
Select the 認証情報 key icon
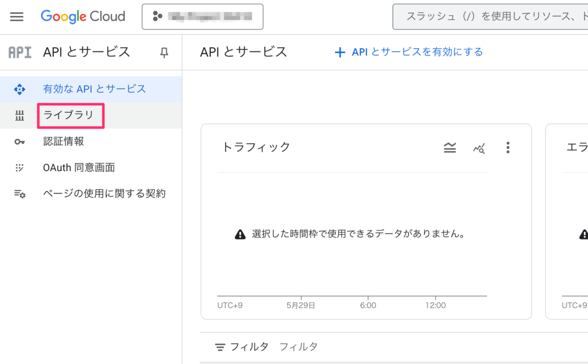[x=20, y=142]
